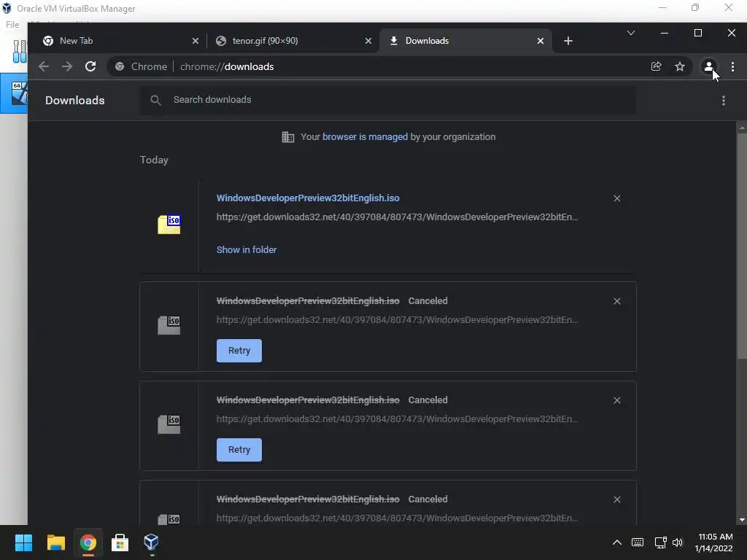Remove the completed ISO download from list
This screenshot has height=560, width=747.
click(617, 198)
